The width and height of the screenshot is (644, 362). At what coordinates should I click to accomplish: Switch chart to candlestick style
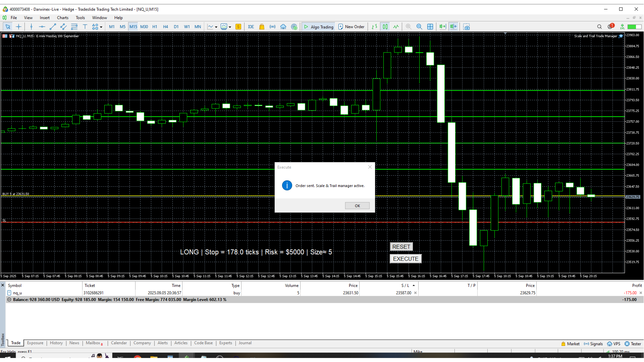[385, 27]
